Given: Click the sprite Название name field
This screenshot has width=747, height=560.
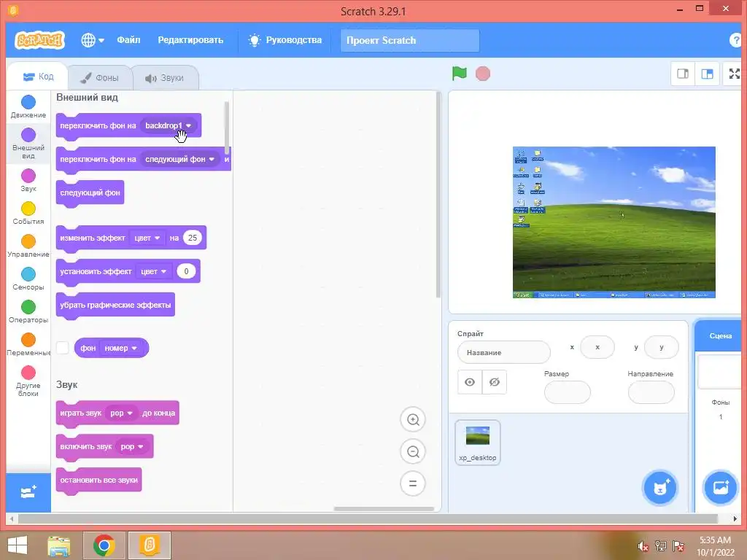Looking at the screenshot, I should (x=503, y=352).
